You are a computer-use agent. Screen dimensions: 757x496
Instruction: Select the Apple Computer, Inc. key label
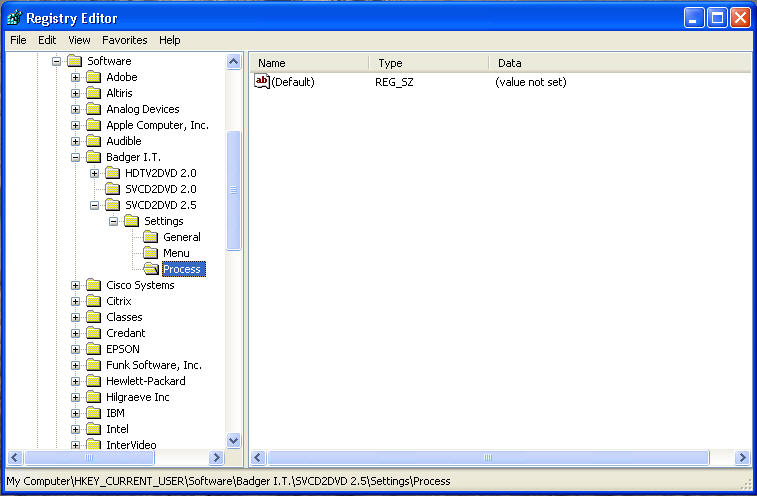[x=157, y=125]
